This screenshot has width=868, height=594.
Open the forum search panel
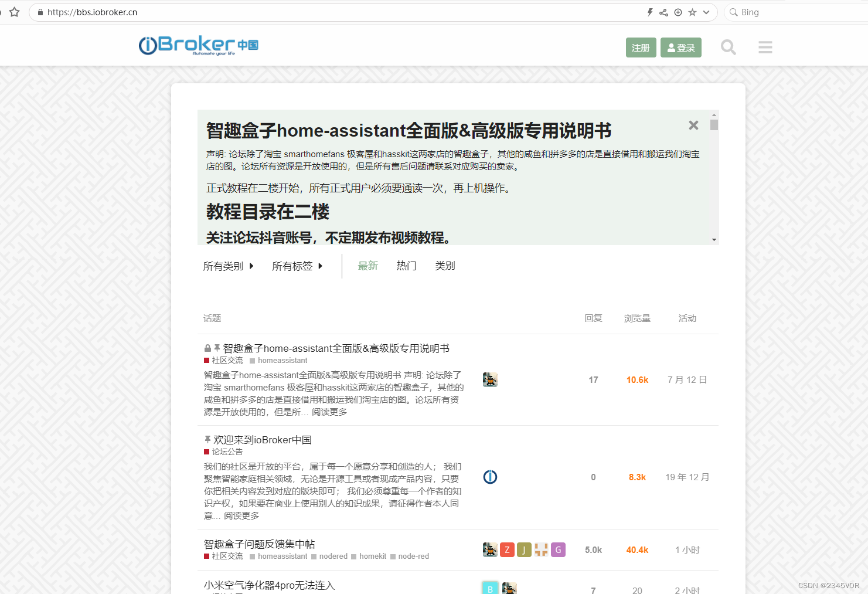[x=729, y=47]
